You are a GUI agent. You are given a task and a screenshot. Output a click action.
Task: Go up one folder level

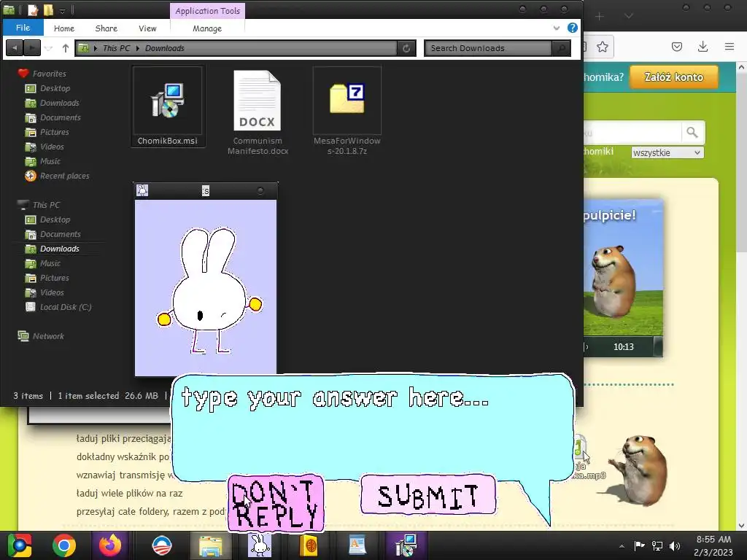pos(66,48)
